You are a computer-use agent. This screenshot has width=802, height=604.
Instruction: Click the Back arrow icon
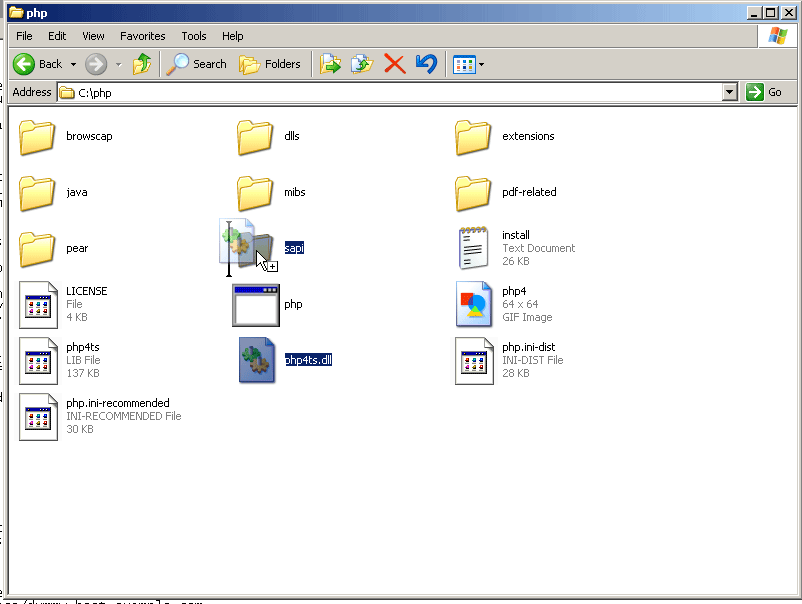pos(24,64)
